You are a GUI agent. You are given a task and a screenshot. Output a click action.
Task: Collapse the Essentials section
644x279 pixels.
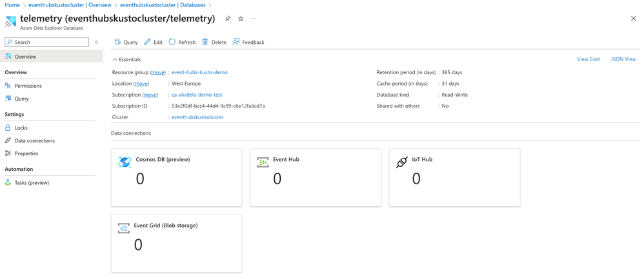point(127,59)
